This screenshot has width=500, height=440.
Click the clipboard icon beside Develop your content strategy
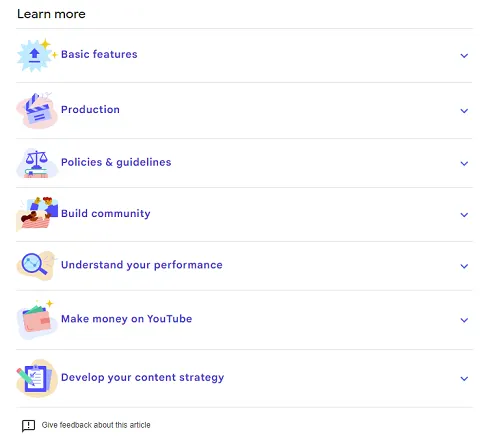[37, 378]
